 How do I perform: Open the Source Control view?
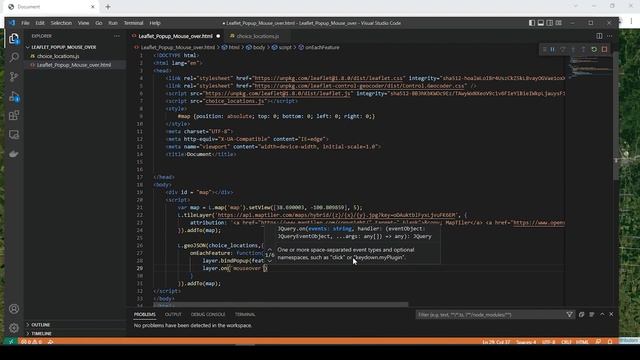[14, 76]
